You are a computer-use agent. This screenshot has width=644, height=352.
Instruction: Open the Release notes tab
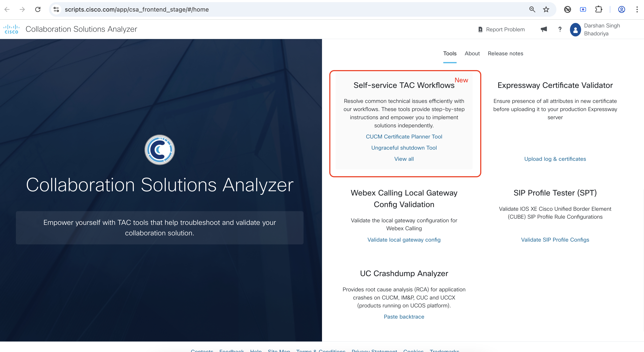[x=505, y=53]
